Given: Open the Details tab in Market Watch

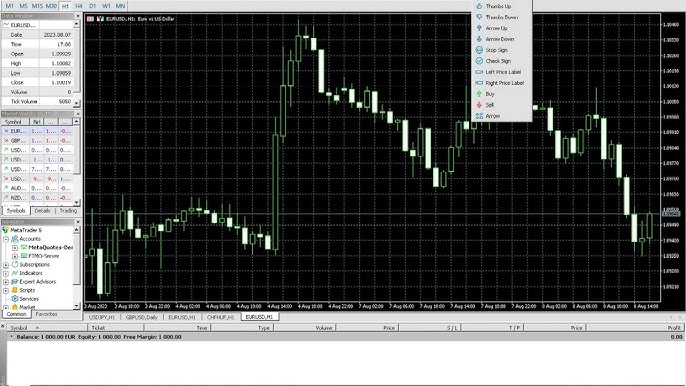Looking at the screenshot, I should pos(42,211).
